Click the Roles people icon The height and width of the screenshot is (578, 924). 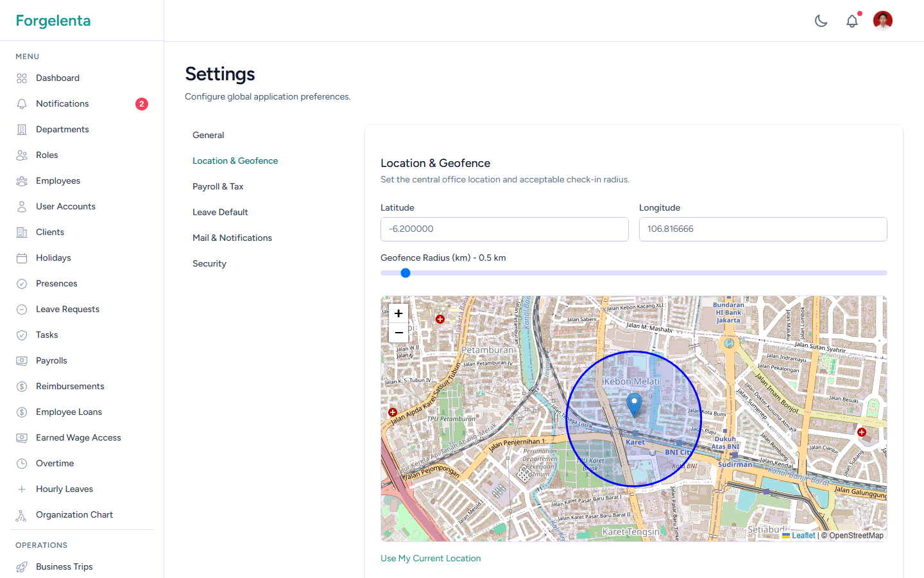click(22, 155)
